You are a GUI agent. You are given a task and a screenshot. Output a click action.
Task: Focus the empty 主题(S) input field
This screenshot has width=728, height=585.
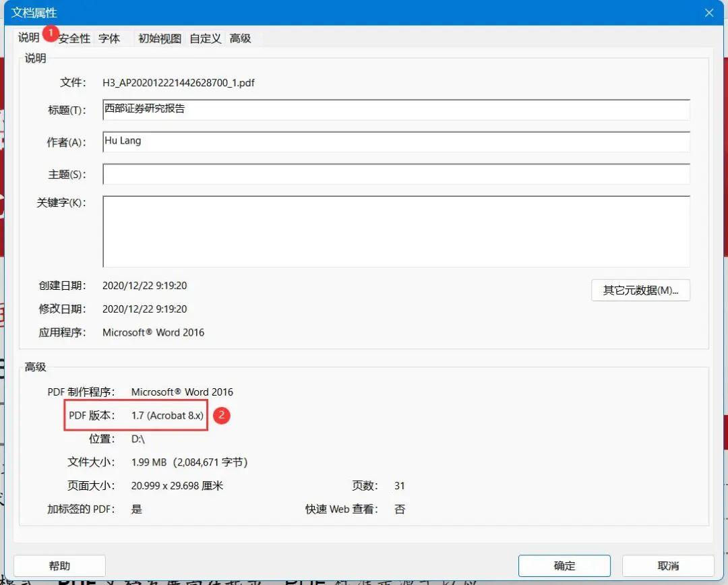(x=396, y=174)
